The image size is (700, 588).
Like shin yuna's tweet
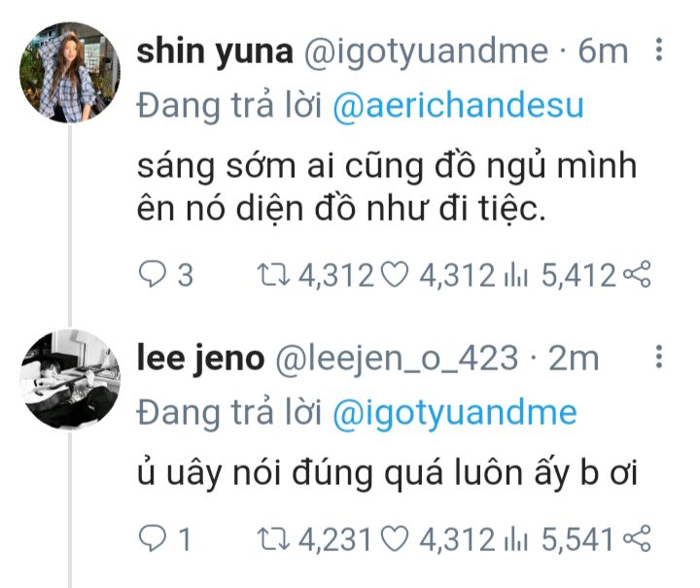pos(391,276)
